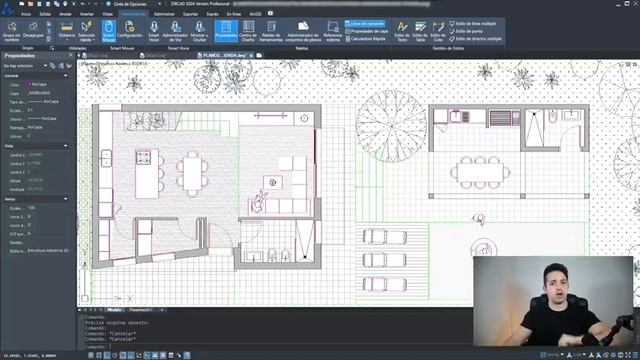Switch to the Administrar ribbon tab
Viewport: 640px width, 360px height.
pos(164,14)
